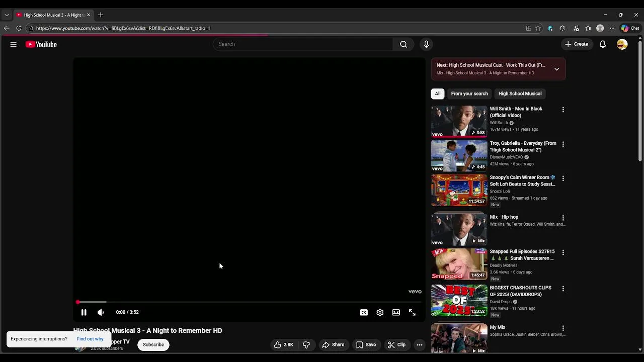Click the Snapped Full Episodes S27E15 title
Image resolution: width=644 pixels, height=362 pixels.
(x=522, y=255)
